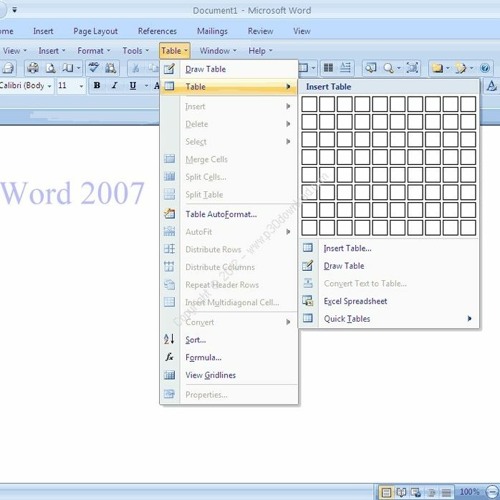Click the Research icon beside the spelling check
This screenshot has height=500, width=500.
[x=111, y=68]
